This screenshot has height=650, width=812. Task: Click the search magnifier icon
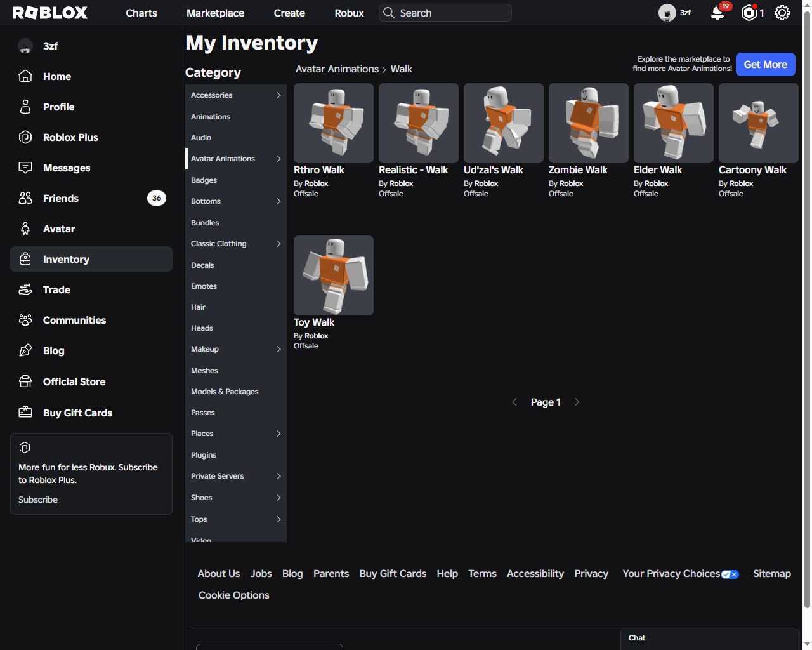(389, 13)
